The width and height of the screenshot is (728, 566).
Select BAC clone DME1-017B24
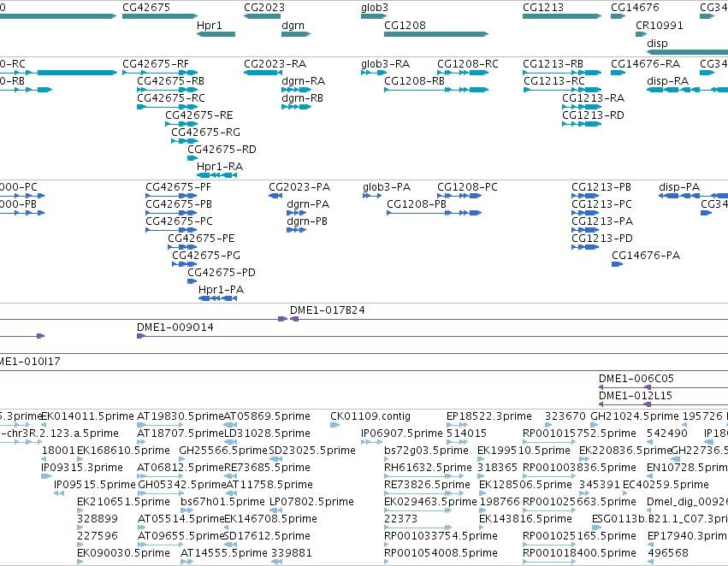pyautogui.click(x=509, y=319)
